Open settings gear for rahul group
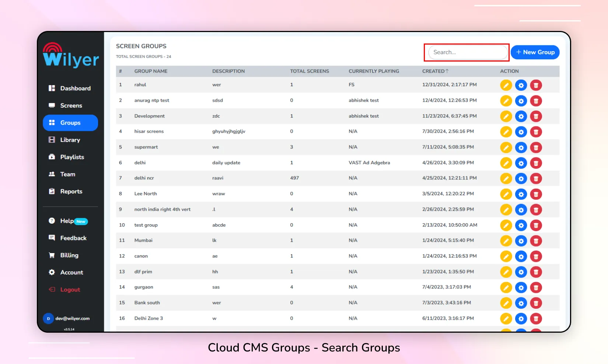 [521, 85]
